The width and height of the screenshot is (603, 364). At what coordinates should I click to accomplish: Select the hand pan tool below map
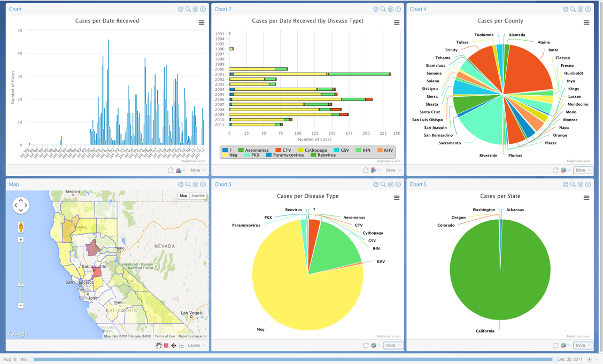coord(159,346)
